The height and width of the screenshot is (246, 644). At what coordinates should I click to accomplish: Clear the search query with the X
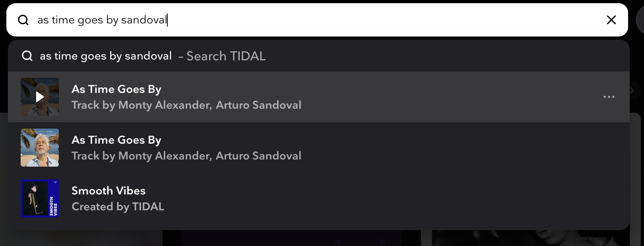611,20
